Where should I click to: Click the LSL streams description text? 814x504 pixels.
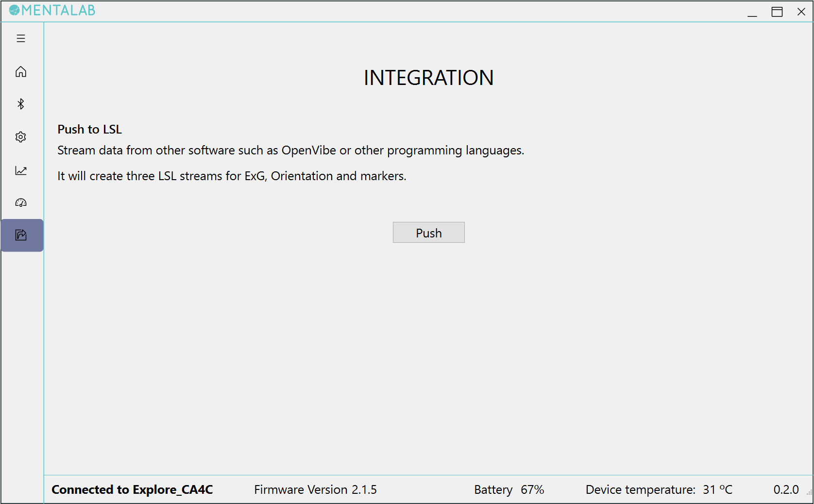tap(232, 176)
